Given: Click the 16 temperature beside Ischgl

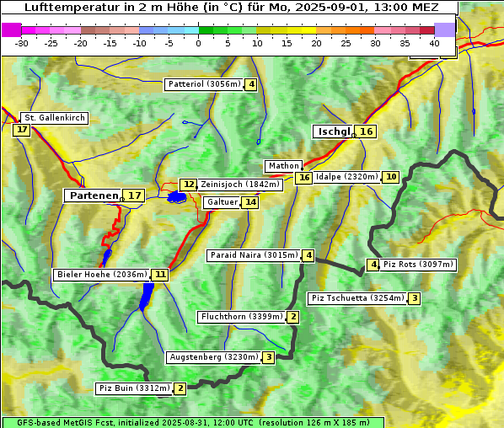Looking at the screenshot, I should tap(366, 131).
